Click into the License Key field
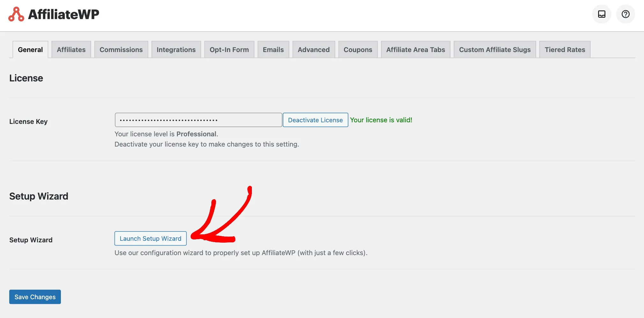Screen dimensions: 644x318 (x=198, y=120)
